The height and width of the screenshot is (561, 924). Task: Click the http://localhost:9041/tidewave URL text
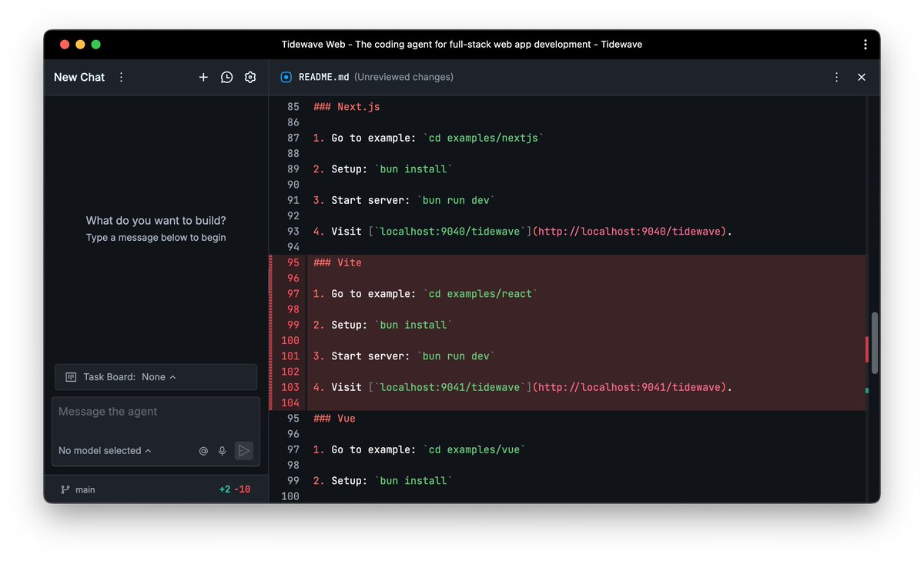pos(630,387)
